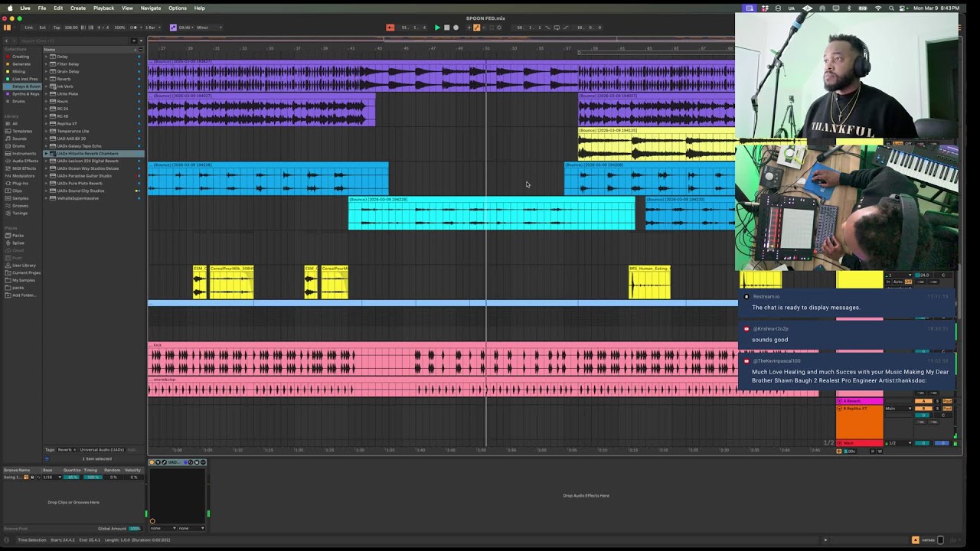Expand the Raum plugin entry

[47, 101]
